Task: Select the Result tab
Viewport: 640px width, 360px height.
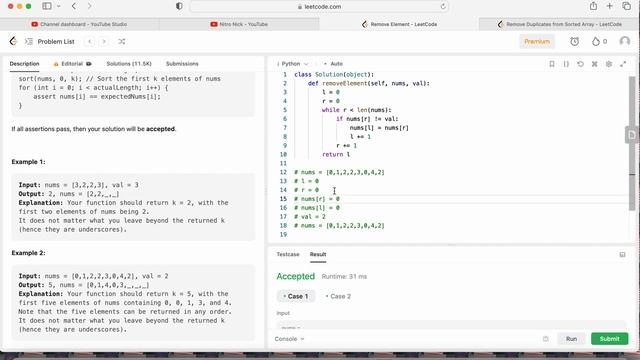Action: tap(318, 254)
